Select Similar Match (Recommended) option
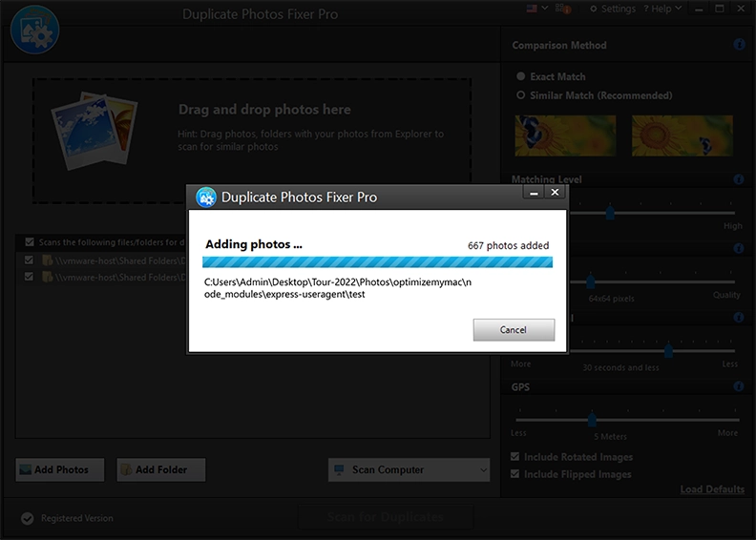The width and height of the screenshot is (756, 540). [x=594, y=95]
